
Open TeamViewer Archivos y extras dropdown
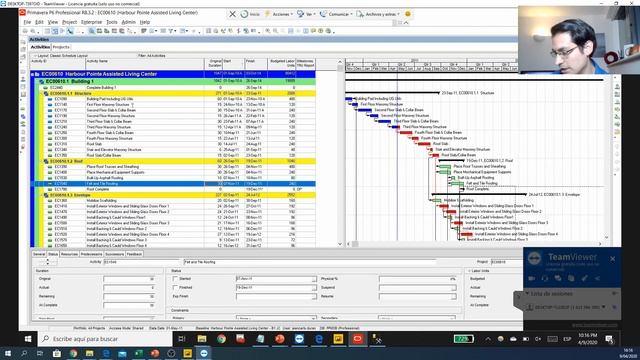click(378, 14)
